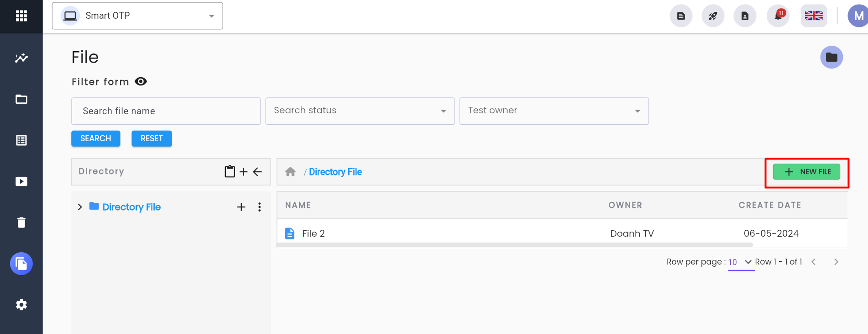The width and height of the screenshot is (868, 334).
Task: Click the document icon in top bar
Action: click(x=681, y=16)
